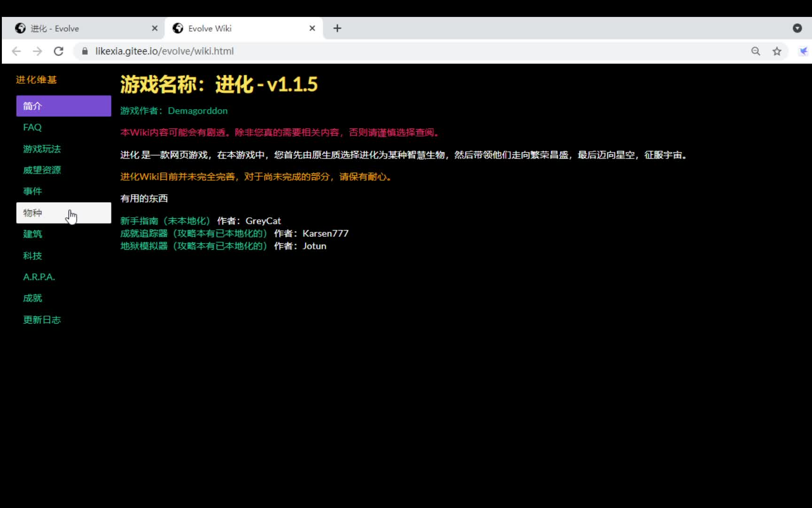Click the title 游戏名称：进化 - v1.1.5
Viewport: 812px width, 508px height.
(219, 85)
